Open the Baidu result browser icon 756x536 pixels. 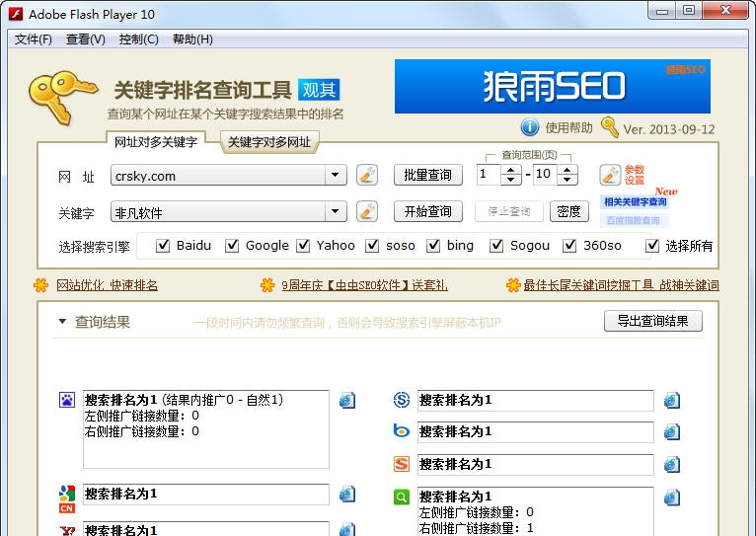tap(347, 400)
